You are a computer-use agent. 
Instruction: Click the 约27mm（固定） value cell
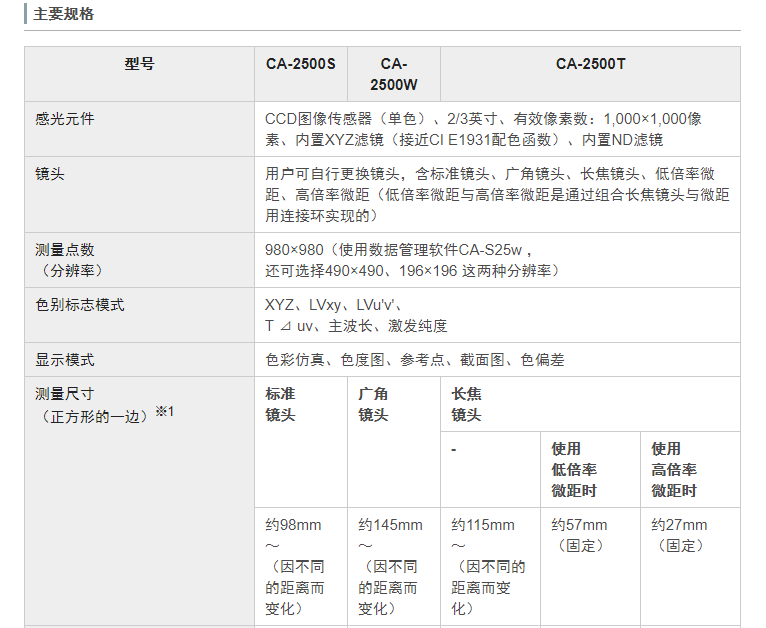(x=690, y=566)
